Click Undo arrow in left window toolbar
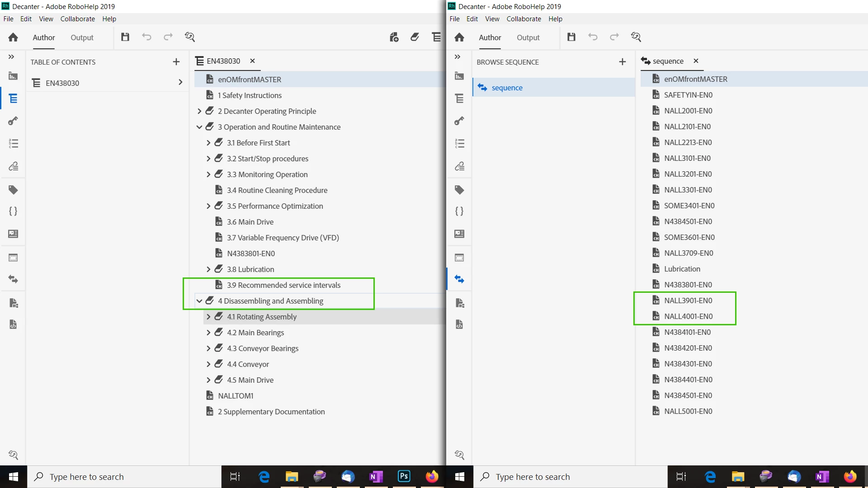Image resolution: width=868 pixels, height=488 pixels. [x=146, y=37]
